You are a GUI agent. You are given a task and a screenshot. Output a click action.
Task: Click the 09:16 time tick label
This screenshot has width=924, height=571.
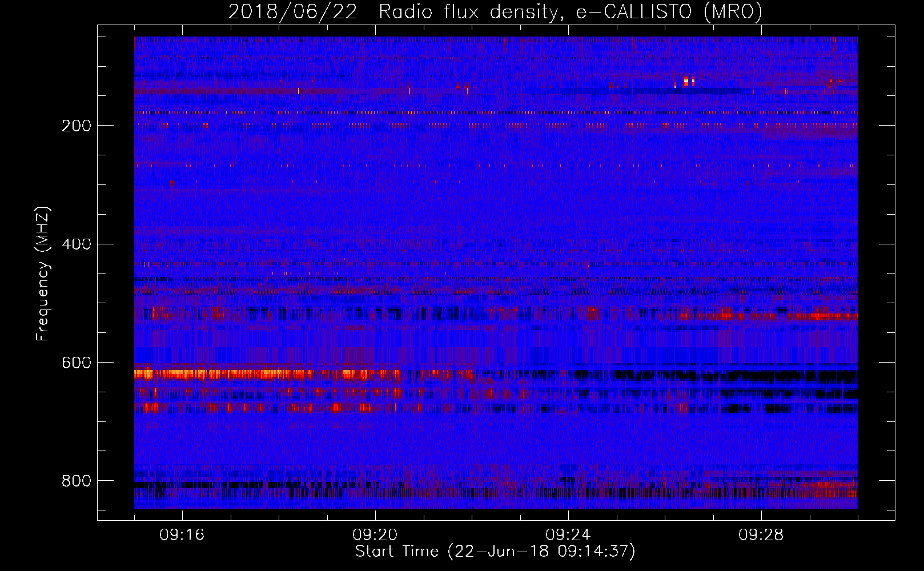click(x=182, y=535)
